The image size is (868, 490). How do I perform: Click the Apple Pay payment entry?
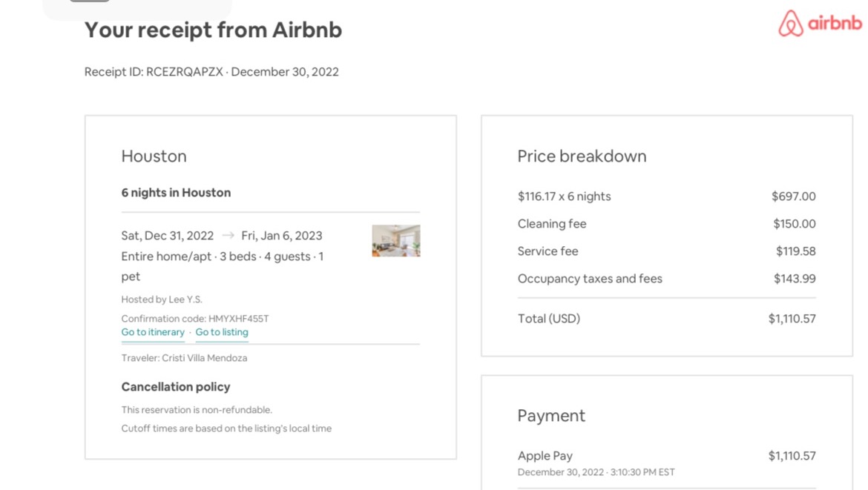tap(545, 456)
